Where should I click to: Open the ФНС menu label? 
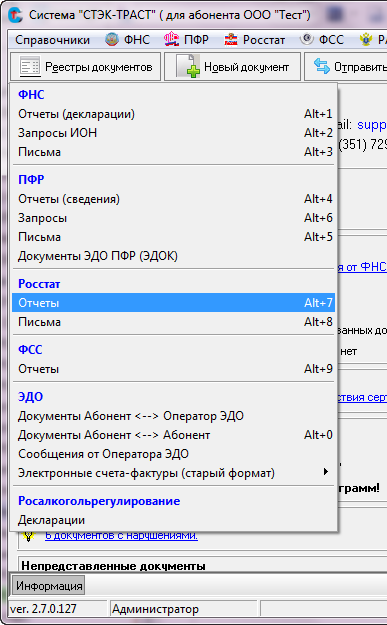pos(137,40)
